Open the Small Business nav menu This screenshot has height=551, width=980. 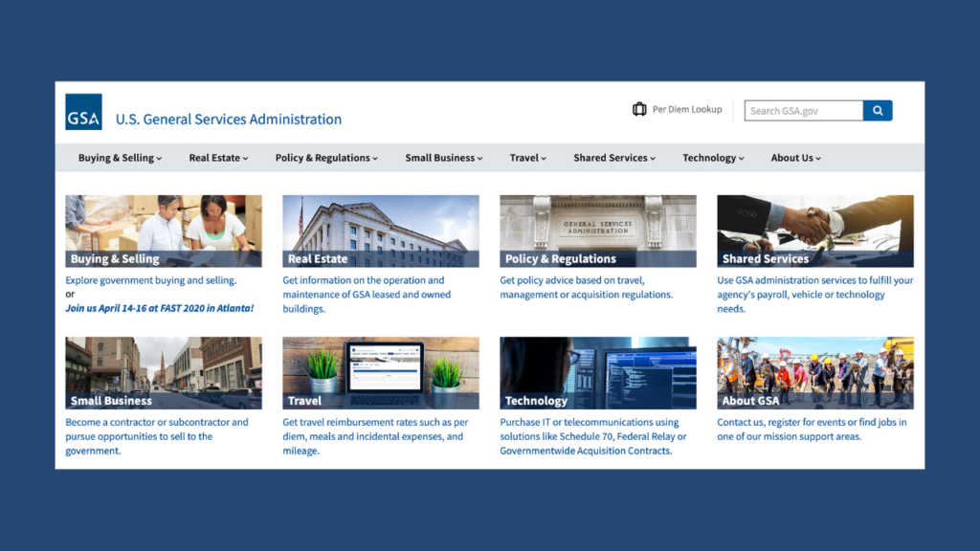443,158
